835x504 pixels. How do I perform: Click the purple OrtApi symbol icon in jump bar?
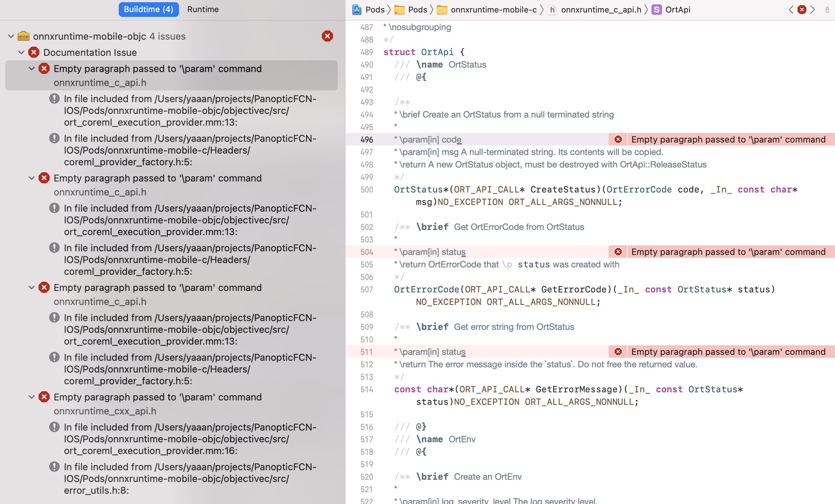pos(656,10)
